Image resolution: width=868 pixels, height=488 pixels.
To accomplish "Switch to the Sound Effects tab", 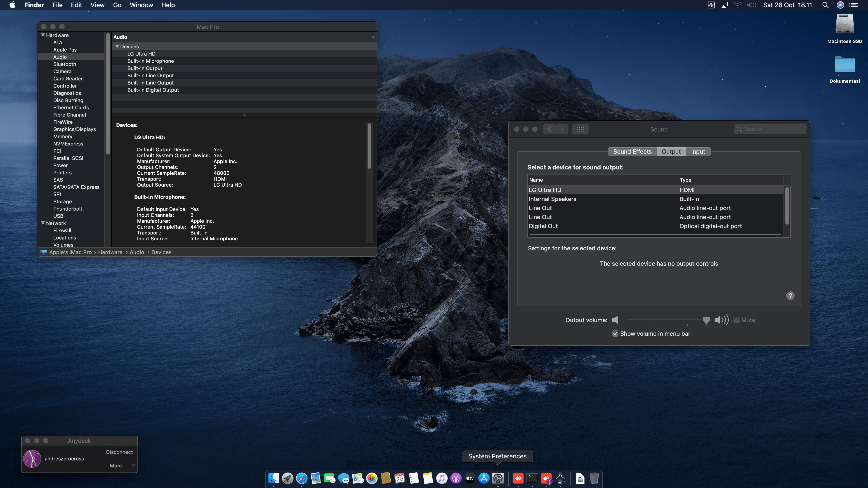I will tap(632, 152).
